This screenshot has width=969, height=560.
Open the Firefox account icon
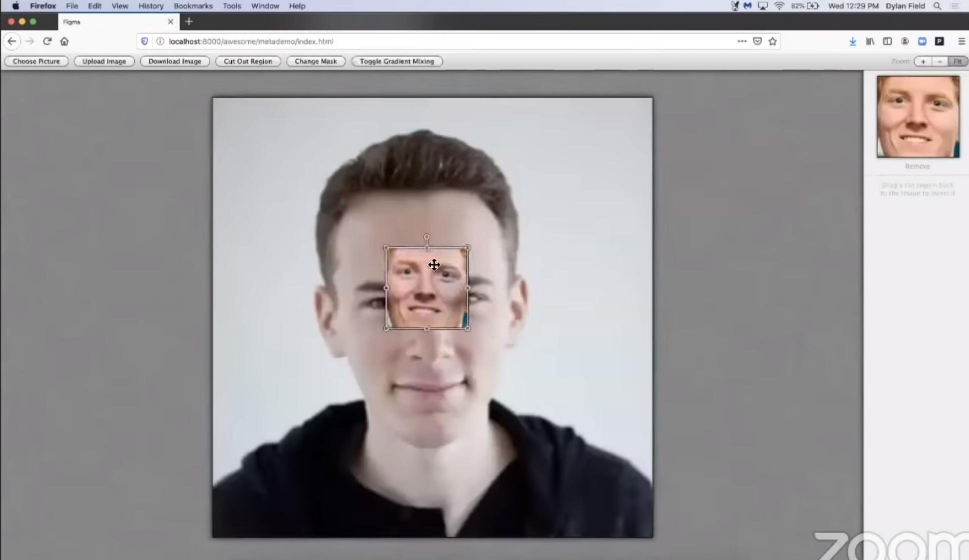click(905, 41)
